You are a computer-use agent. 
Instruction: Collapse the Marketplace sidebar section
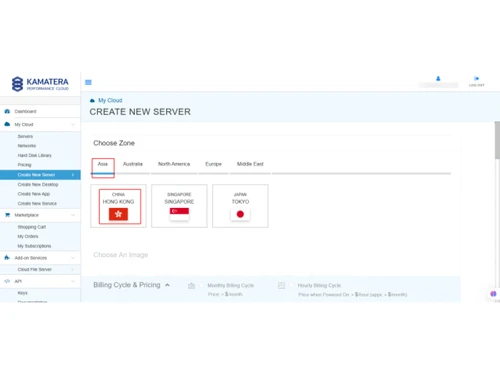pyautogui.click(x=73, y=215)
